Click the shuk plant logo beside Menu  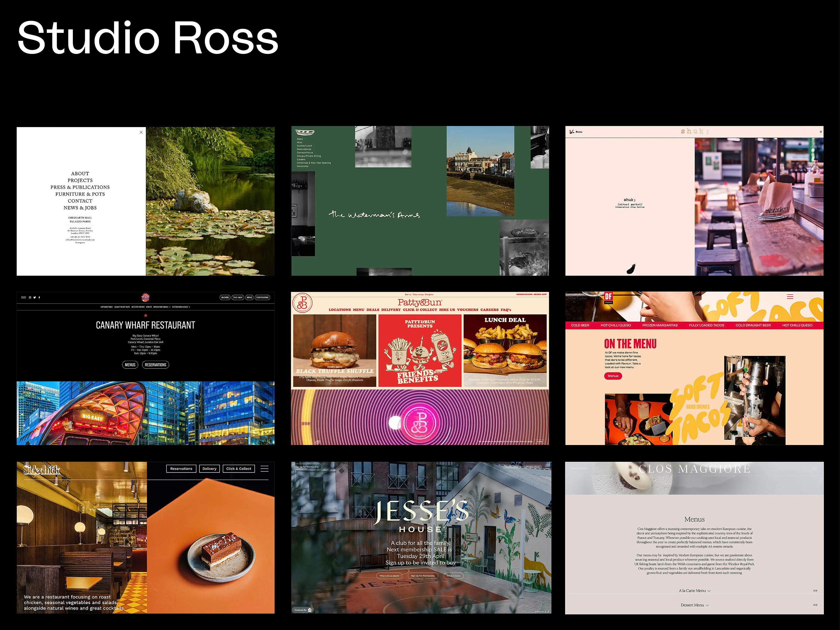coord(571,132)
